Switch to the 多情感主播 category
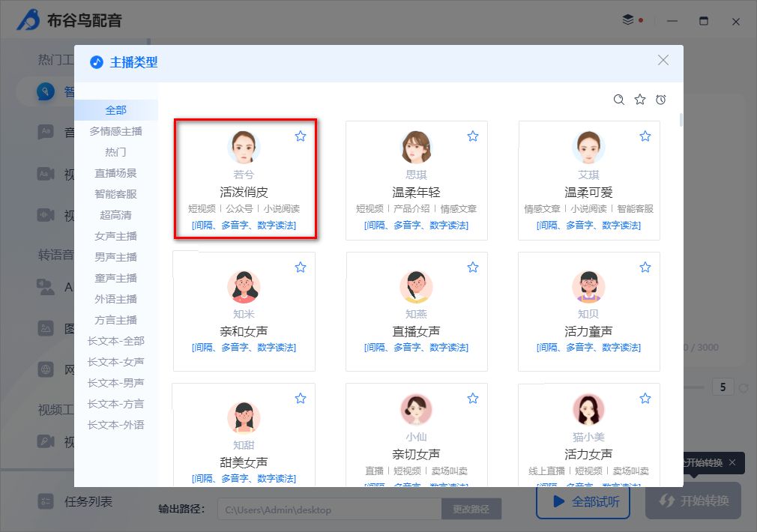This screenshot has height=532, width=757. tap(116, 131)
